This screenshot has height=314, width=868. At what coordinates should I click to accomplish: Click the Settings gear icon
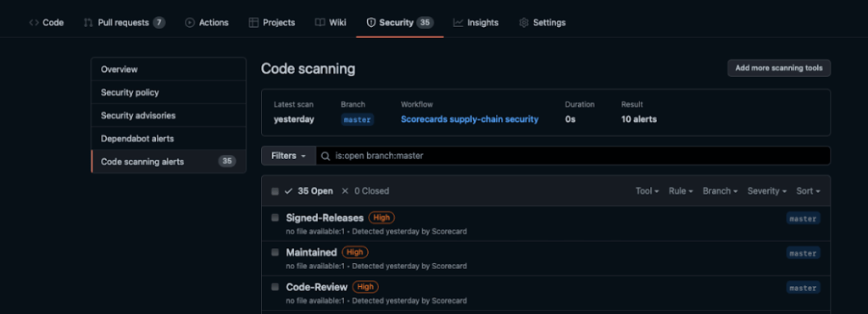[x=524, y=23]
